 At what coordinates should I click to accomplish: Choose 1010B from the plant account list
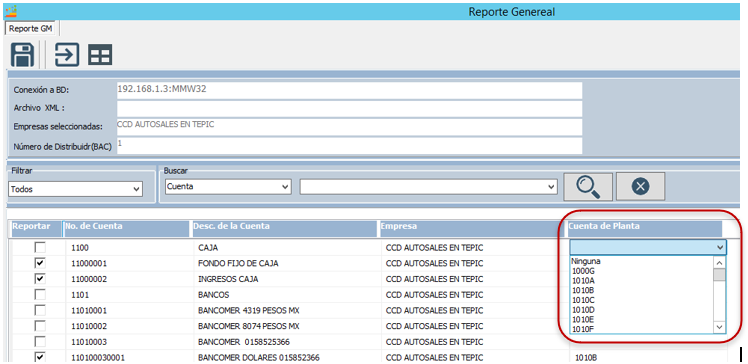[x=583, y=290]
